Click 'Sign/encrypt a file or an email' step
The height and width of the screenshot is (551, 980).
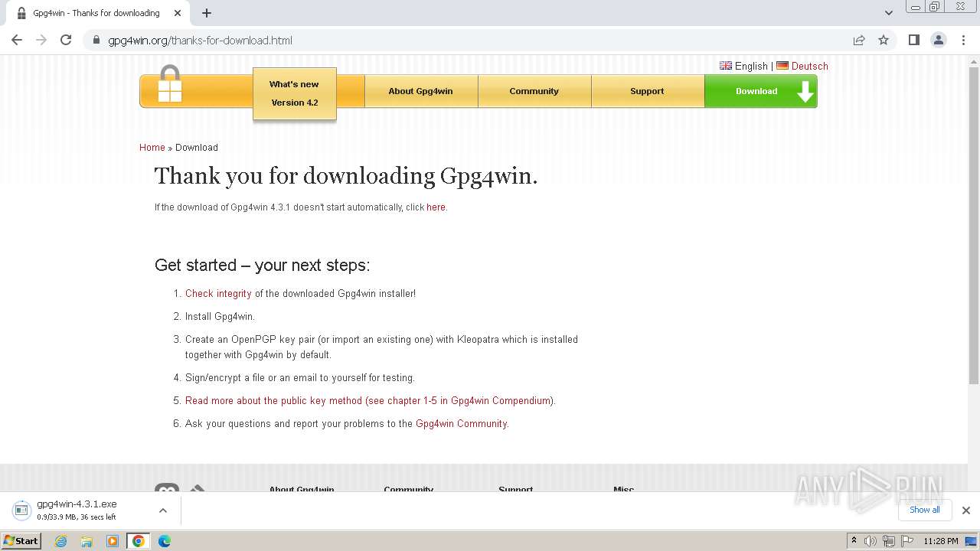tap(300, 378)
